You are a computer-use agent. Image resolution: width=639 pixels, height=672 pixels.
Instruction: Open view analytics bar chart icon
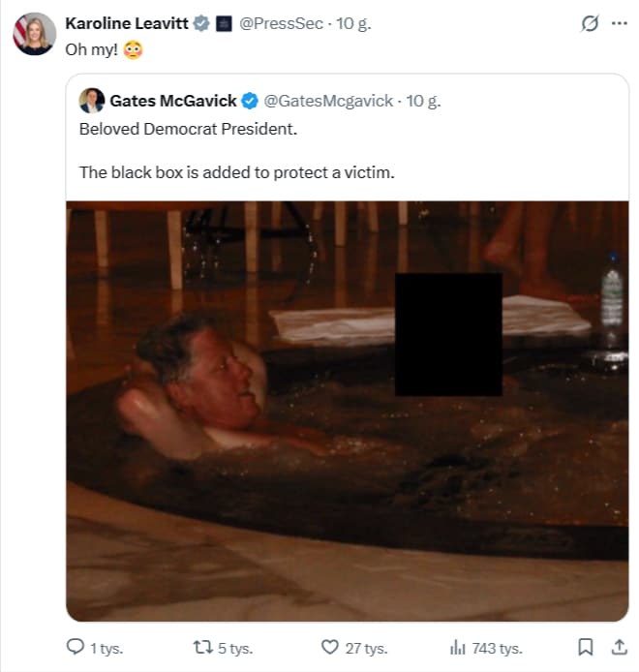pos(458,647)
